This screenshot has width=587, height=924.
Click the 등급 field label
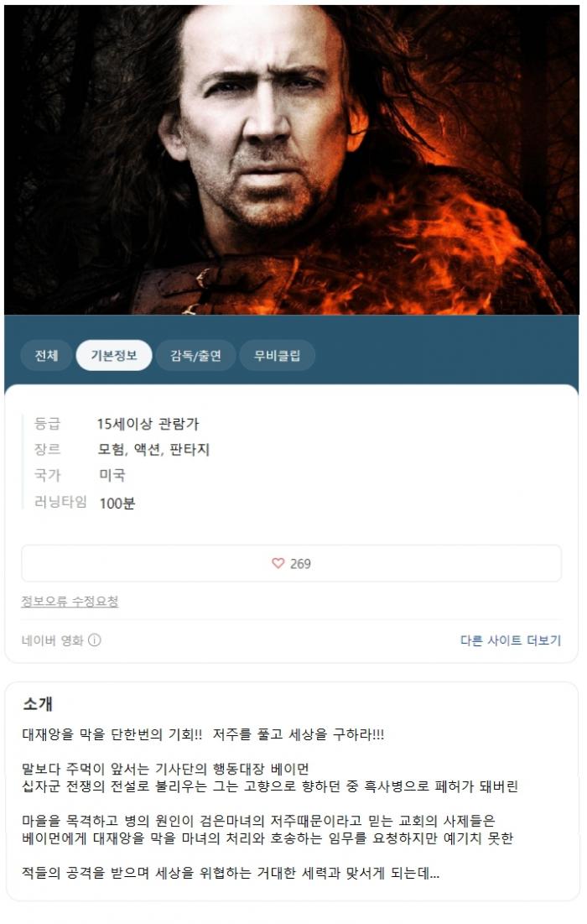click(47, 423)
